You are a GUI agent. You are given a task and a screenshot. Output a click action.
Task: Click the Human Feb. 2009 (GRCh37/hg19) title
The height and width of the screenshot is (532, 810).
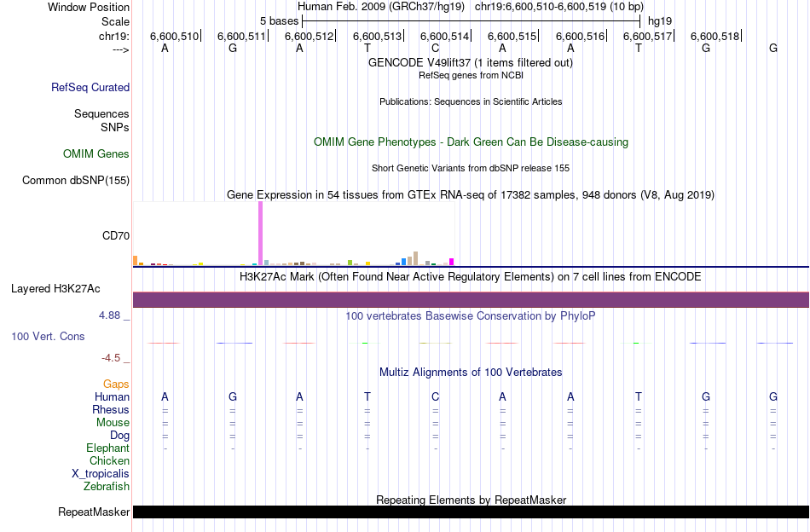pyautogui.click(x=381, y=7)
